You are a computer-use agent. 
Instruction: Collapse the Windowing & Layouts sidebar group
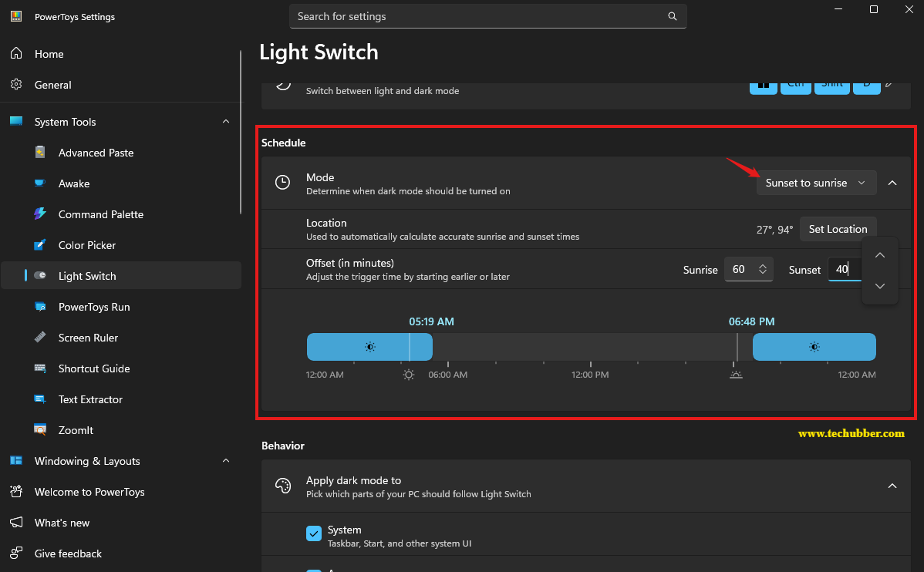pos(226,461)
